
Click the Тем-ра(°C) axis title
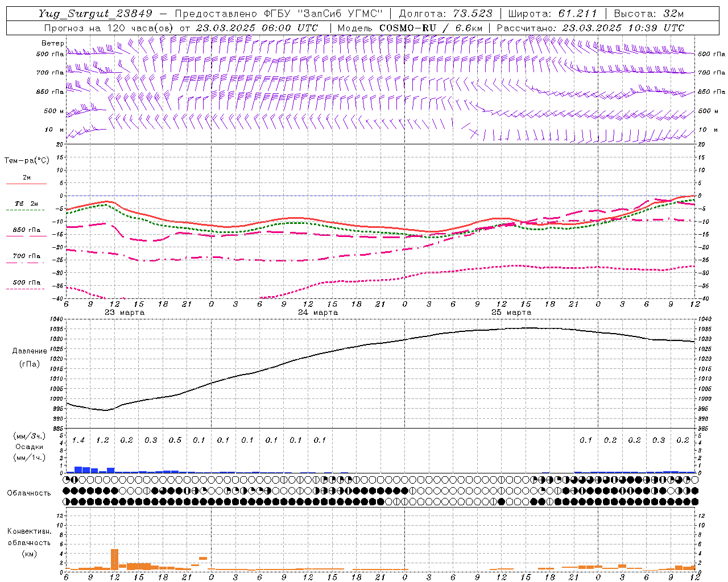(27, 161)
